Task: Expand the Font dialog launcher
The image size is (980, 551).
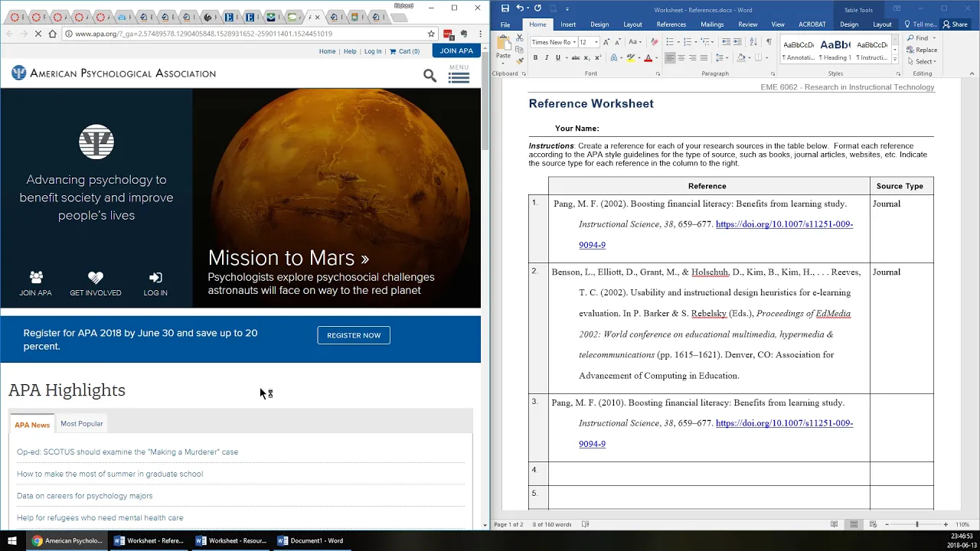Action: (x=658, y=73)
